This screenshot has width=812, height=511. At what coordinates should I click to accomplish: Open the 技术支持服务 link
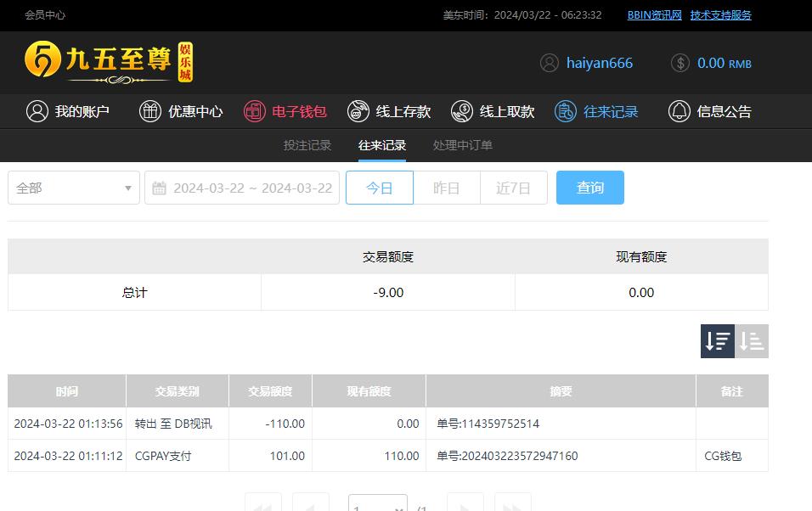(x=721, y=15)
